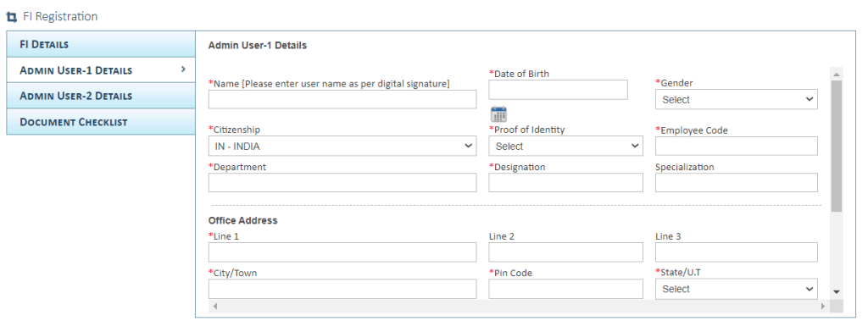Open the Date of Birth calendar picker
Image resolution: width=868 pixels, height=332 pixels.
coord(498,114)
